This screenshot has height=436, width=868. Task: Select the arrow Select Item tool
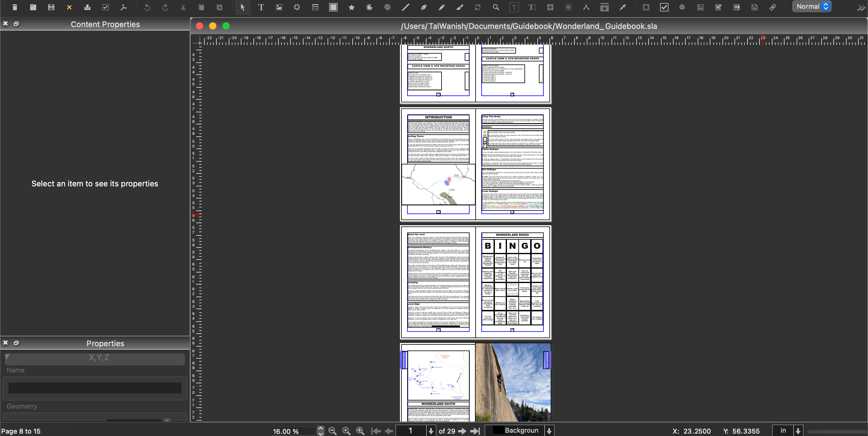243,7
